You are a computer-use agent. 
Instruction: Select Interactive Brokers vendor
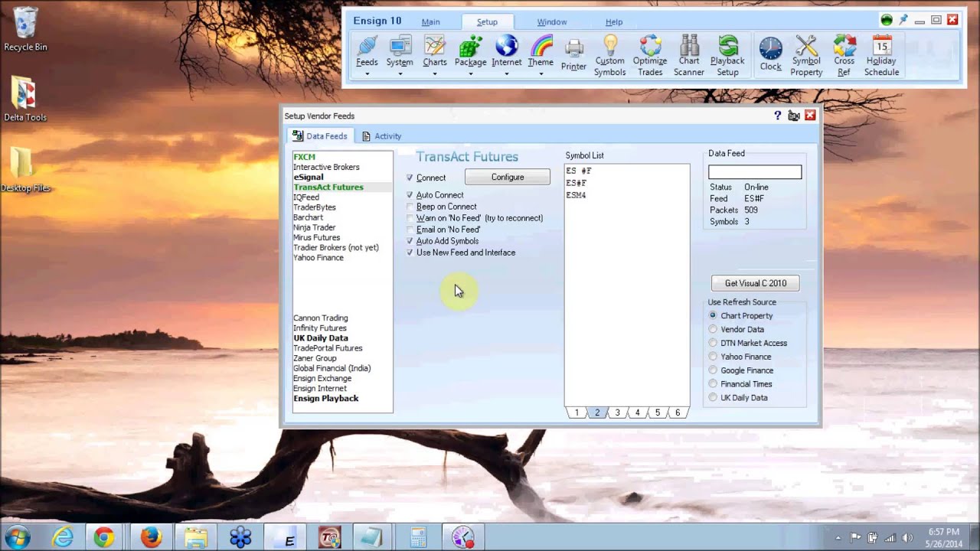(326, 167)
